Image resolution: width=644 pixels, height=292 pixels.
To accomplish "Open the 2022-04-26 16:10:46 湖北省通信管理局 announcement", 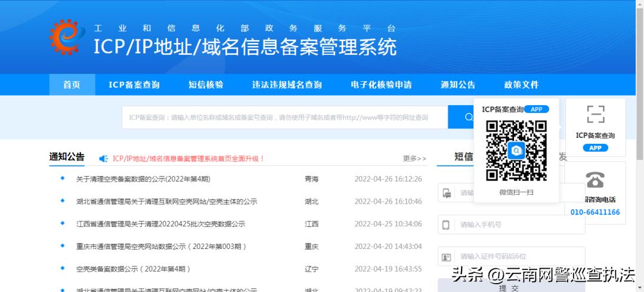I will [166, 201].
